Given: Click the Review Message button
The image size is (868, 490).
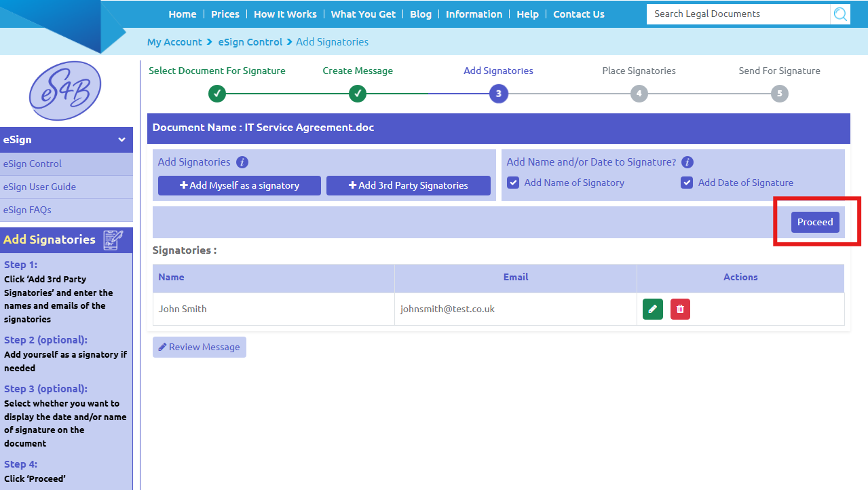Looking at the screenshot, I should 199,347.
